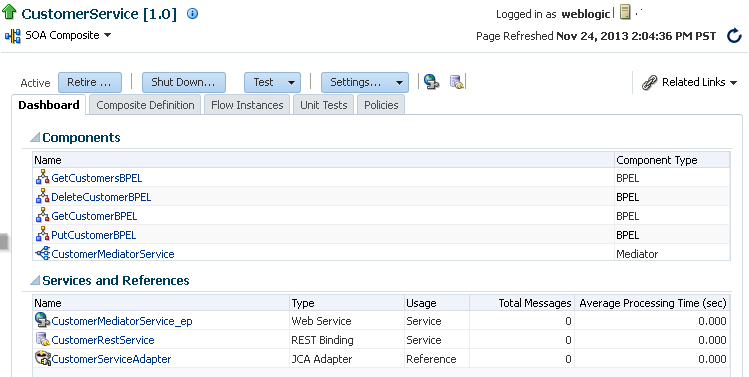Click the green up-arrow status icon
749x377 pixels.
tap(9, 12)
